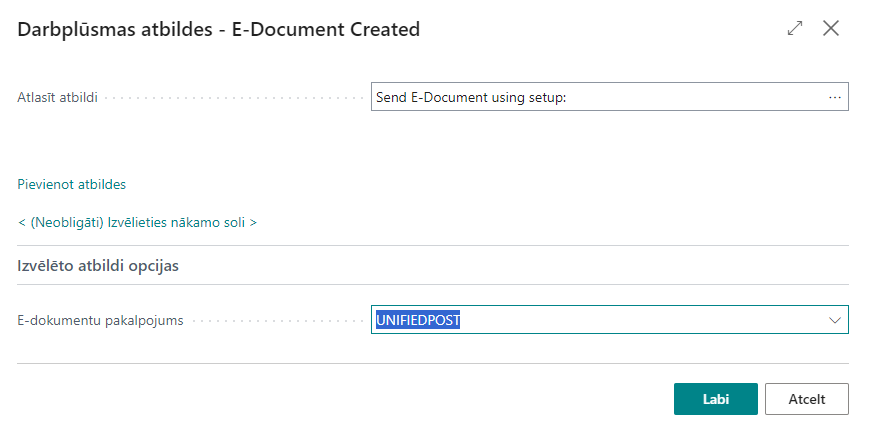This screenshot has width=871, height=437.
Task: Open the ellipsis lookup in Atlasīt atbildi
Action: [x=834, y=97]
